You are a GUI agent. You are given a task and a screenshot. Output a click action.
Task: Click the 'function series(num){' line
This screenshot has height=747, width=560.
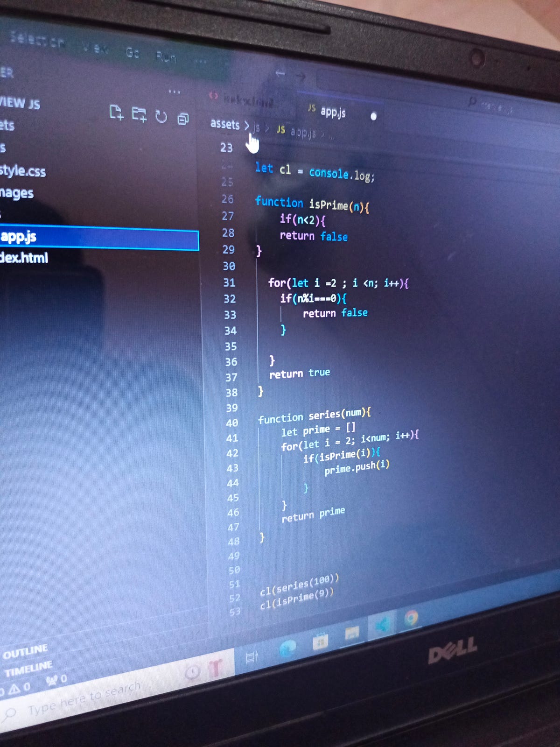(x=315, y=416)
